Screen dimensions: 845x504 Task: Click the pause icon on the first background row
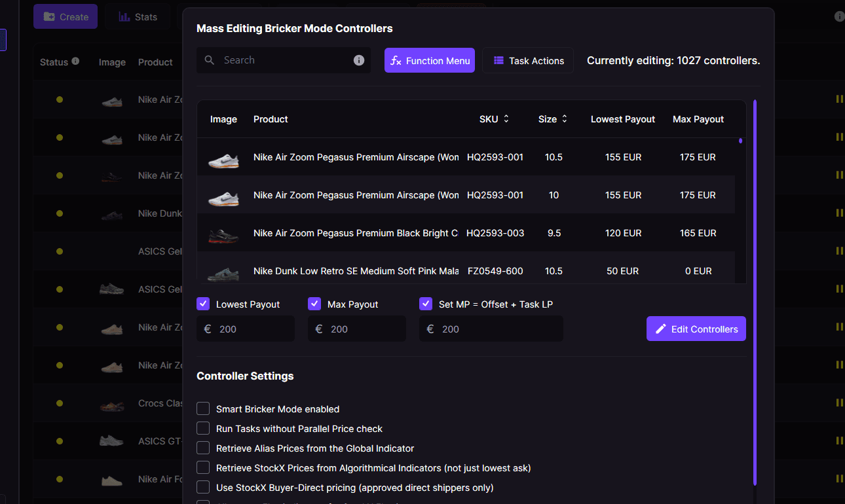pos(839,99)
